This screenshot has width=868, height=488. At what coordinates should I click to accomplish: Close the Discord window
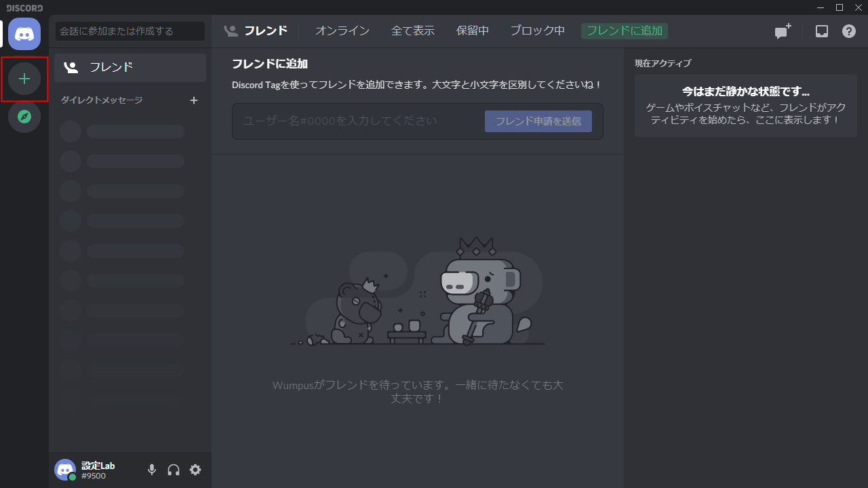(x=858, y=7)
